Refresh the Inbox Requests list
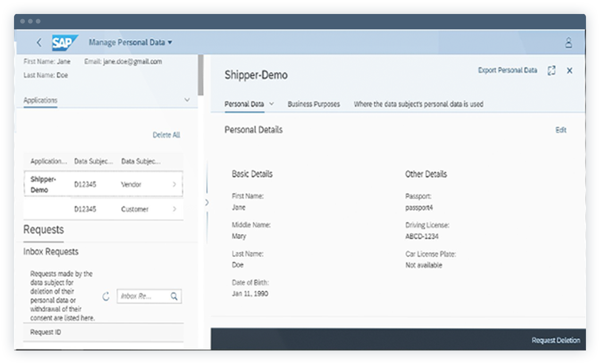This screenshot has width=600, height=364. pyautogui.click(x=106, y=296)
